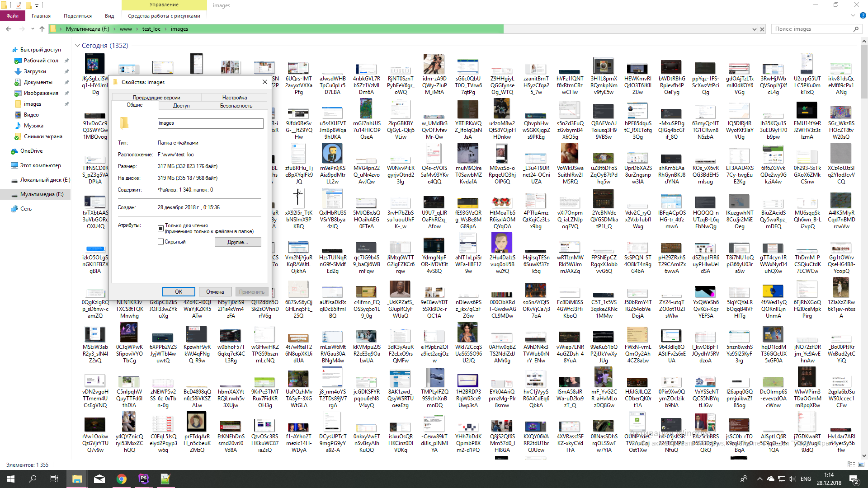Click the 'Другие...' button
Viewport: 868px width, 488px height.
point(238,242)
